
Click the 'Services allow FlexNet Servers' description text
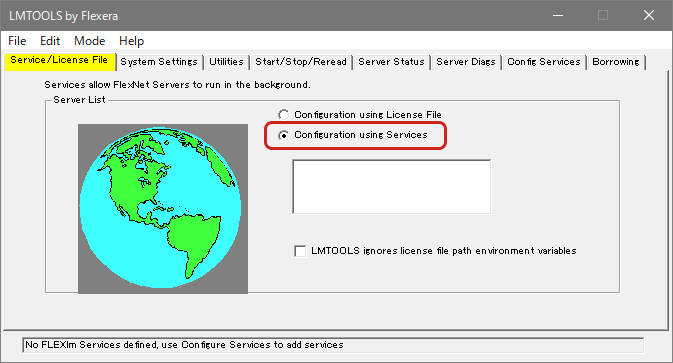click(177, 85)
